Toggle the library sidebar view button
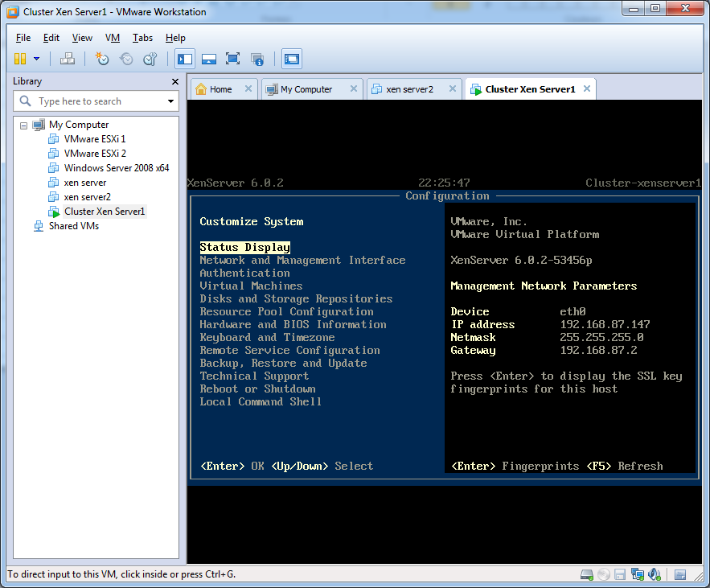 185,59
